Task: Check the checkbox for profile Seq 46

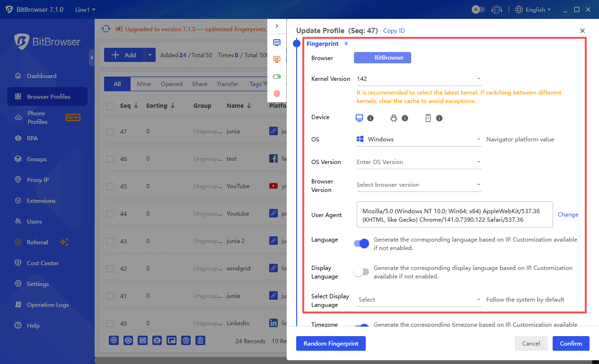Action: (x=110, y=159)
